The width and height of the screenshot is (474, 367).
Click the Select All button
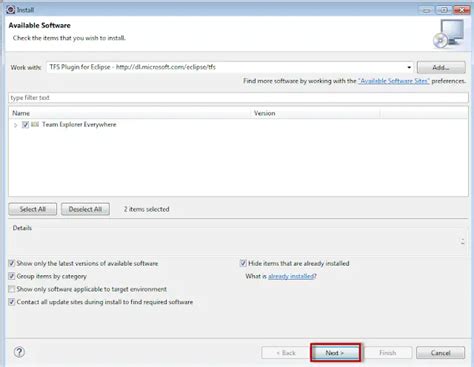pyautogui.click(x=33, y=209)
